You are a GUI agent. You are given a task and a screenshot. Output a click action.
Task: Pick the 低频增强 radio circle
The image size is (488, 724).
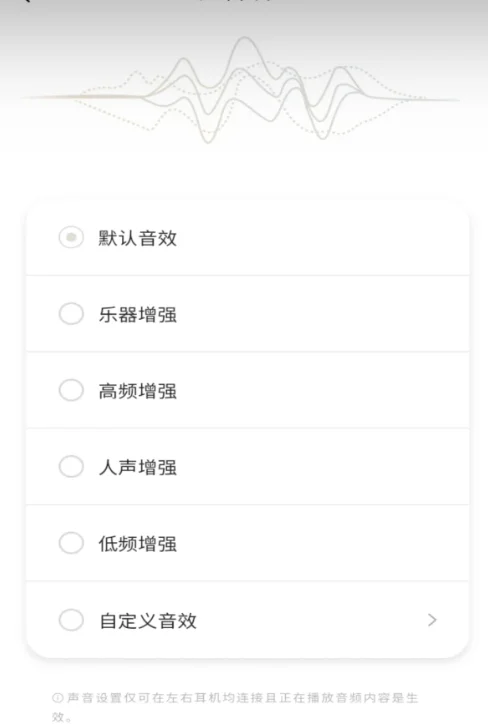point(71,543)
